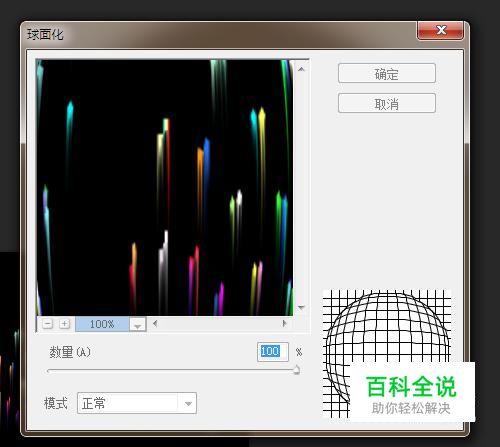Click the 取消 button
The height and width of the screenshot is (447, 500).
387,103
